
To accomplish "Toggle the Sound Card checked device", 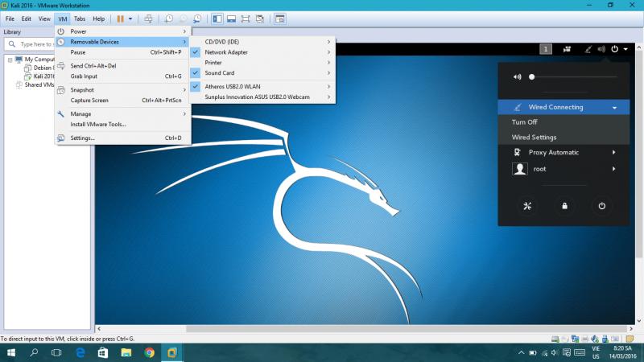I will (x=262, y=72).
